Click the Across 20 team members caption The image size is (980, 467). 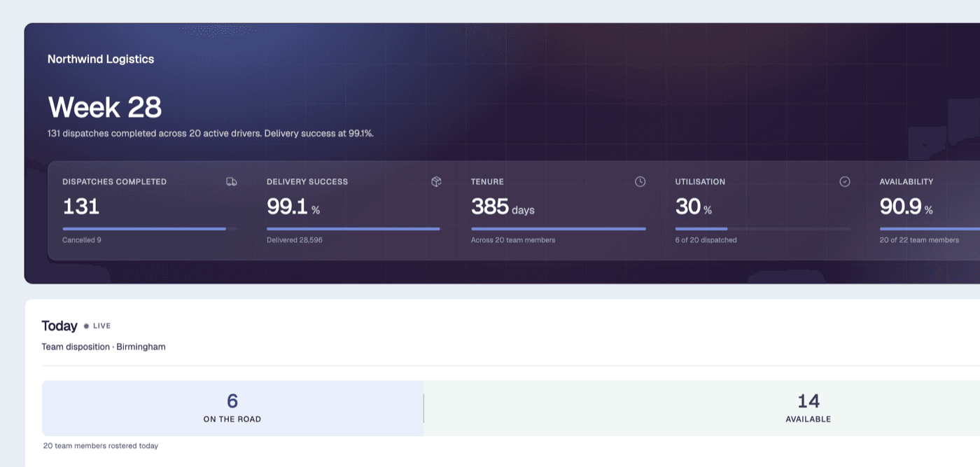(513, 240)
